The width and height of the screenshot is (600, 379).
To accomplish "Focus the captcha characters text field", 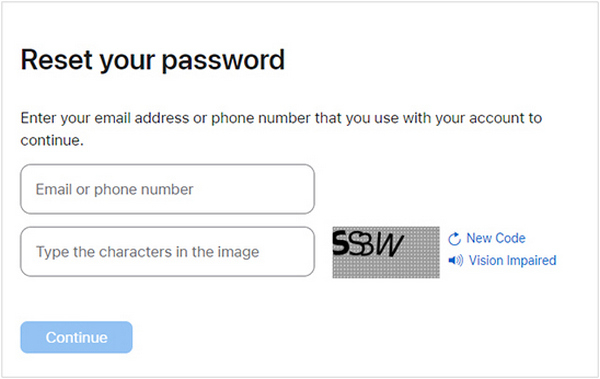I will point(168,252).
